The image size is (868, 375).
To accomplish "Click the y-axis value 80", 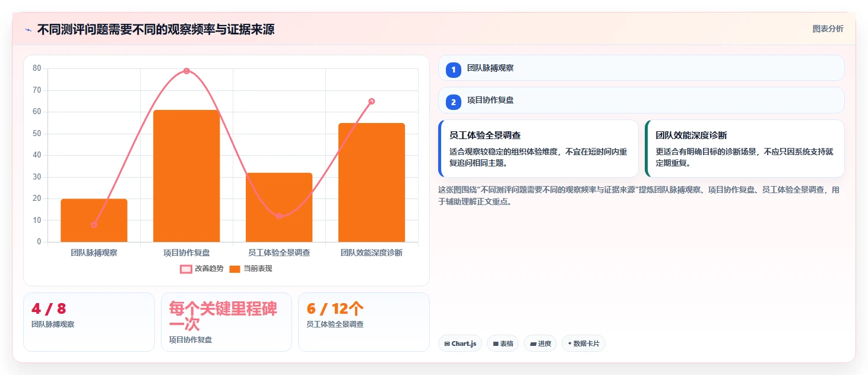I will point(37,68).
